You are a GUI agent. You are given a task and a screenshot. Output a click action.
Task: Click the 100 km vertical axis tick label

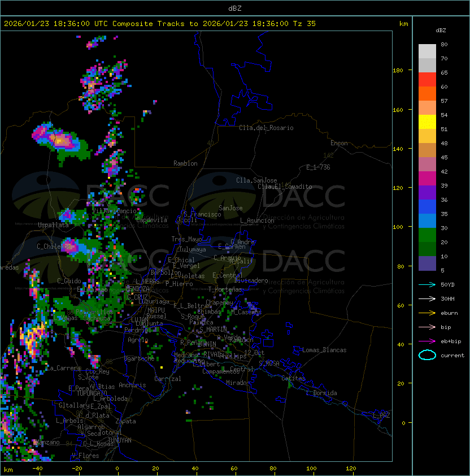(x=398, y=227)
